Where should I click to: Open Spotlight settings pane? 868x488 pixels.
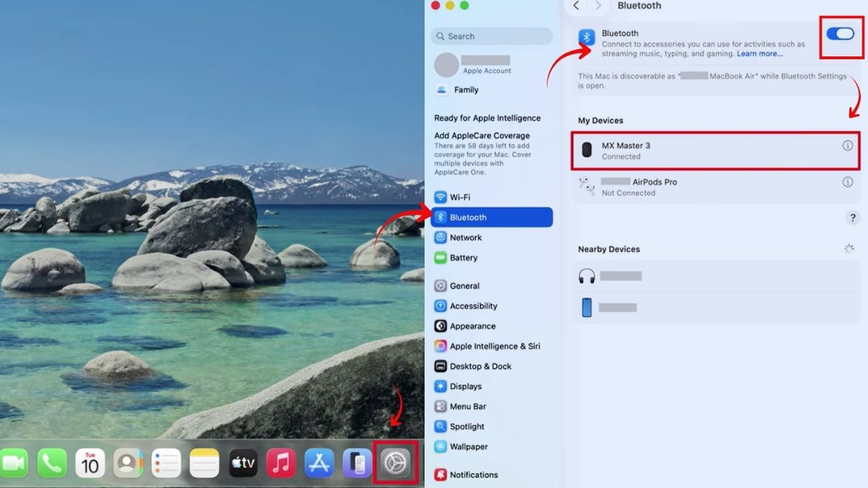click(x=492, y=427)
